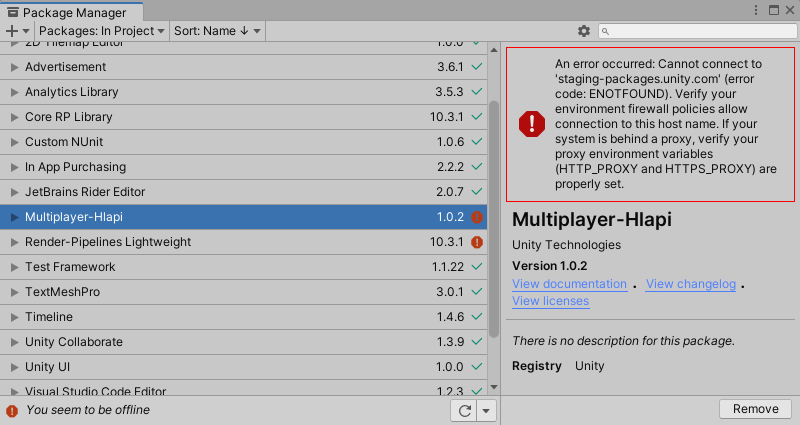Expand the Test Framework arrow

point(15,267)
